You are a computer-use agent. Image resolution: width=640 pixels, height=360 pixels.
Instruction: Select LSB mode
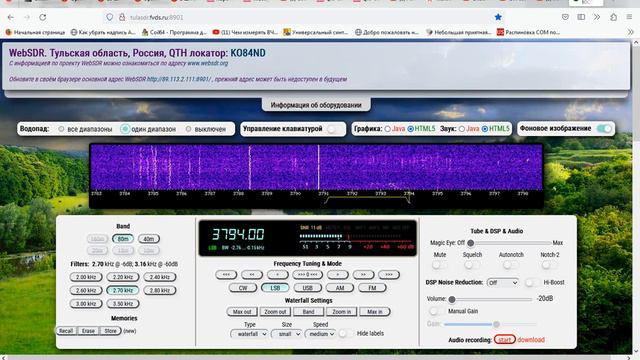pyautogui.click(x=275, y=288)
